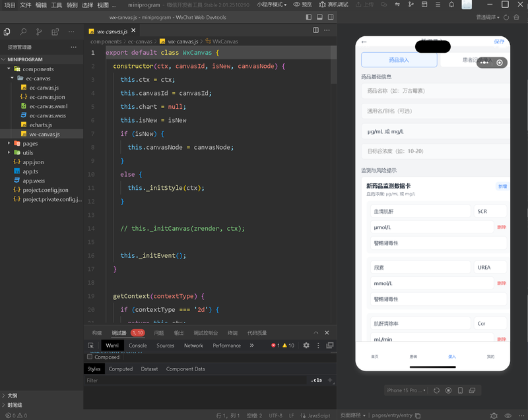Viewport: 528px width, 420px height.
Task: Switch to the 问题 problems tab
Action: click(159, 333)
